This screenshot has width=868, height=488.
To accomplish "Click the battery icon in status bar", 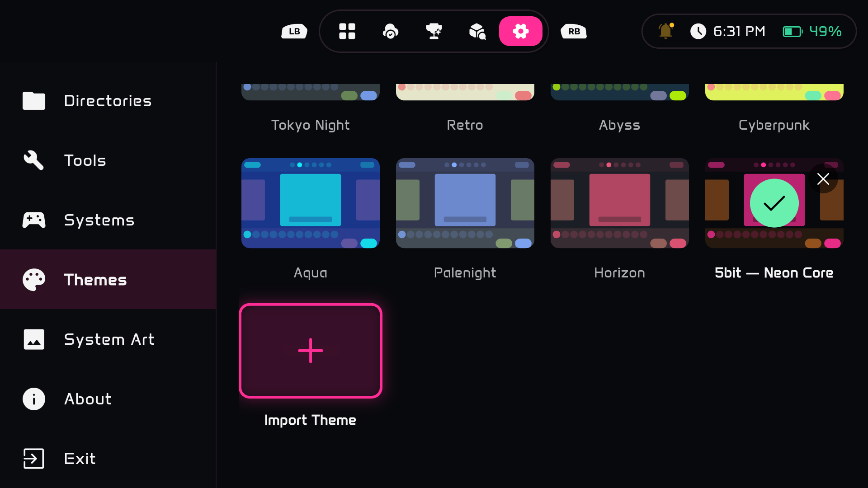I will point(793,31).
